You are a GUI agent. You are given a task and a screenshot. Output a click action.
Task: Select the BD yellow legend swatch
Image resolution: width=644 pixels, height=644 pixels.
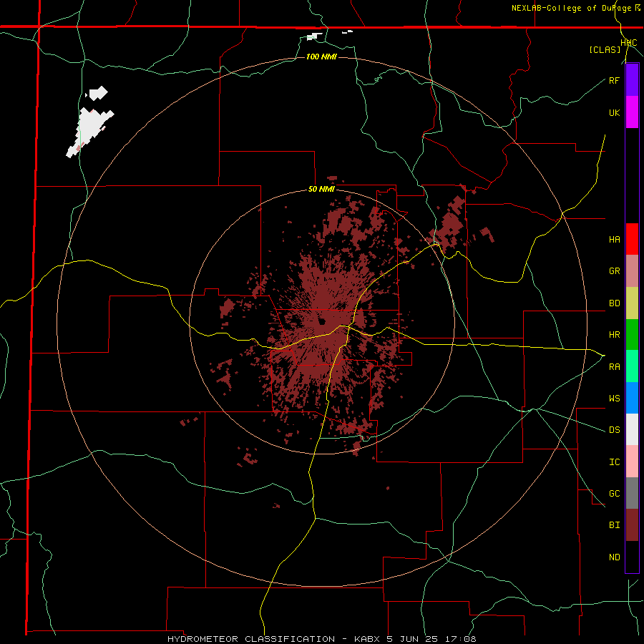[x=632, y=303]
